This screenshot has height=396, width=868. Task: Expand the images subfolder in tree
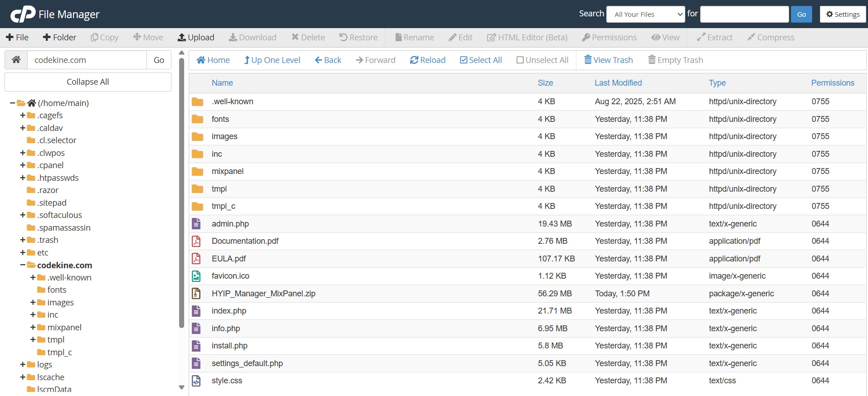pos(33,302)
